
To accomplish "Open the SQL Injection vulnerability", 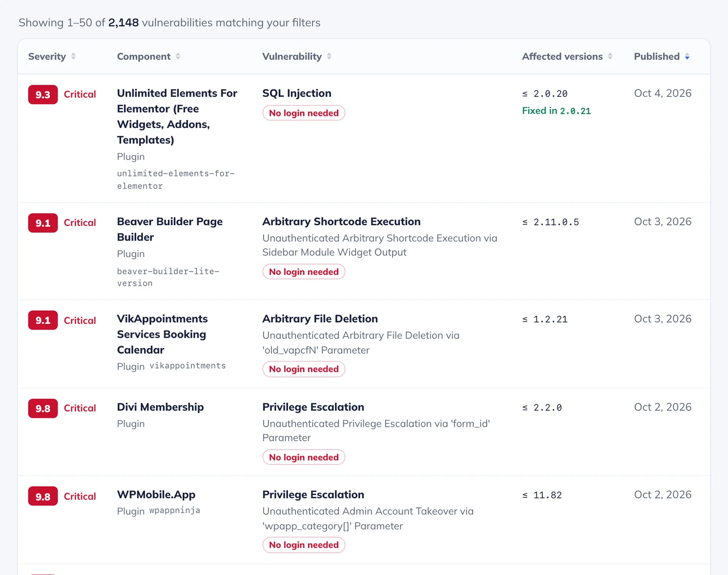I will pos(296,93).
